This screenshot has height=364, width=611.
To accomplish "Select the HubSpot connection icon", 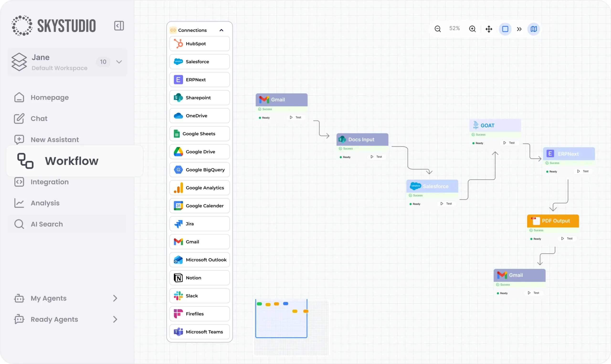I will (178, 43).
